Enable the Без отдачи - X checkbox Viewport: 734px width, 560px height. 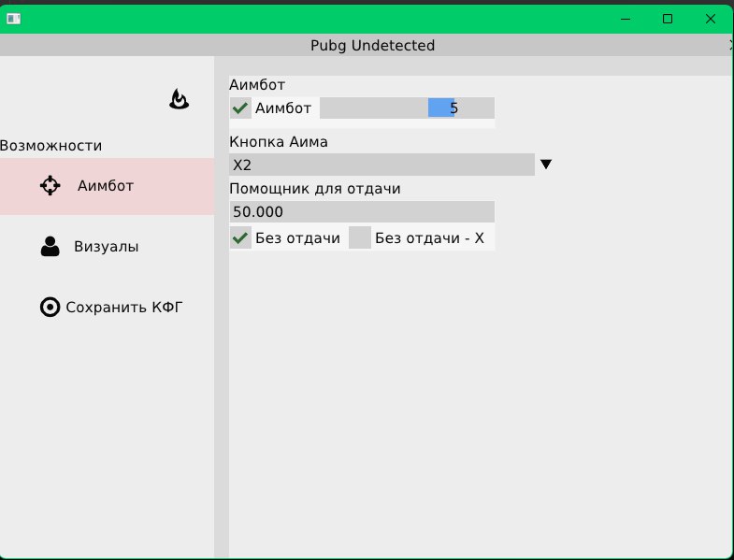coord(360,237)
